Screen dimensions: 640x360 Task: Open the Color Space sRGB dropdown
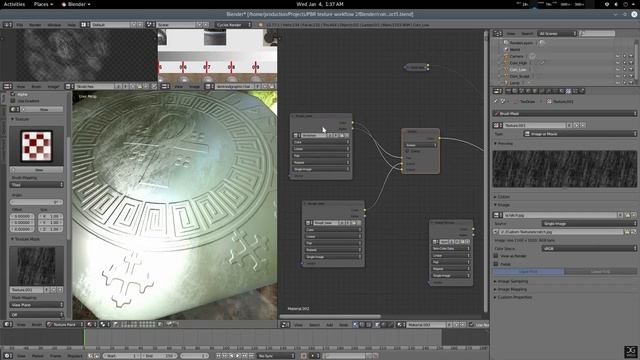point(589,248)
